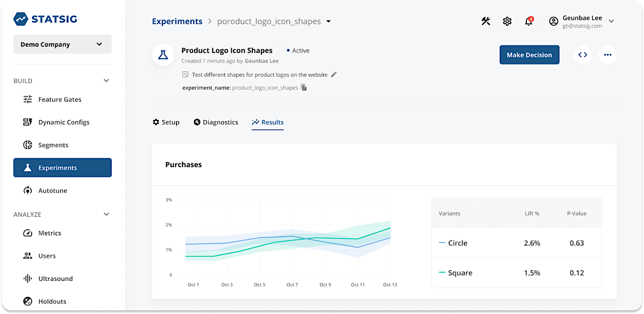
Task: Open the three-dot more options menu
Action: click(x=608, y=55)
